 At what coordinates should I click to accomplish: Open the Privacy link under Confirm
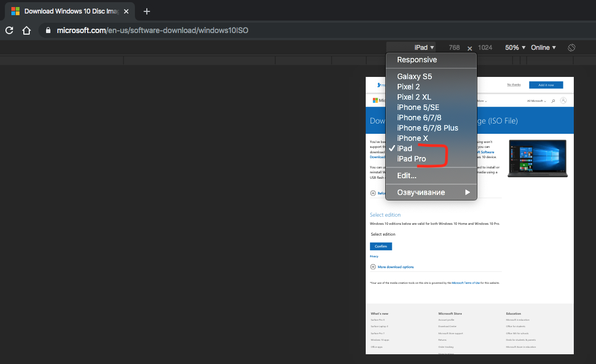(374, 256)
